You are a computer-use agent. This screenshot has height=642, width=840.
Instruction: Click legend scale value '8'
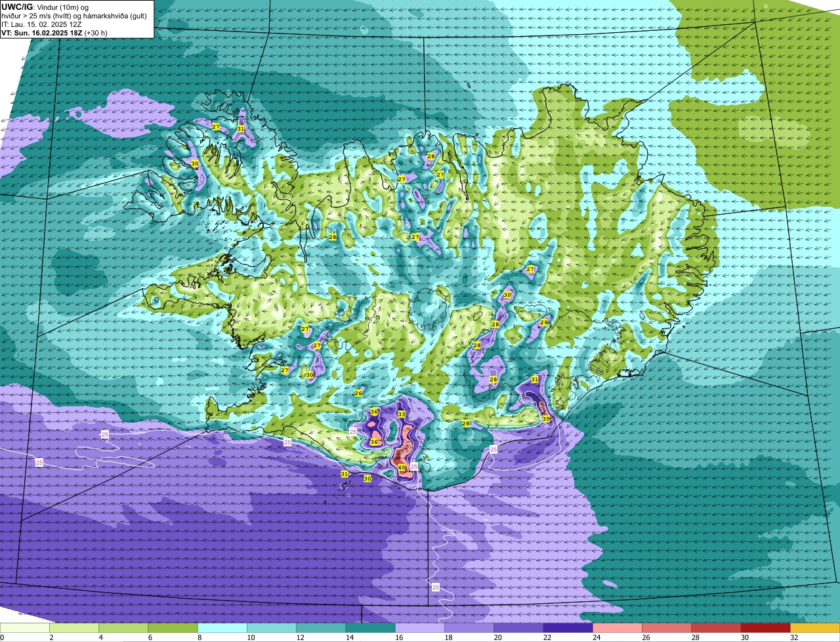(199, 637)
